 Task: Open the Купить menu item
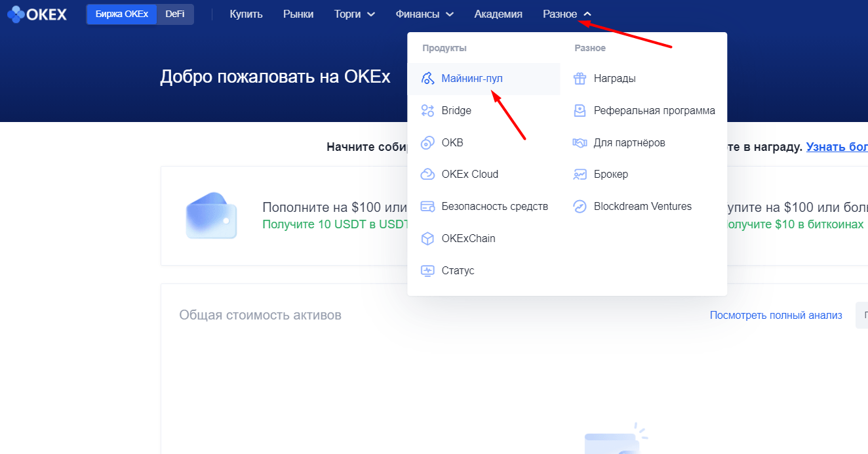(246, 14)
